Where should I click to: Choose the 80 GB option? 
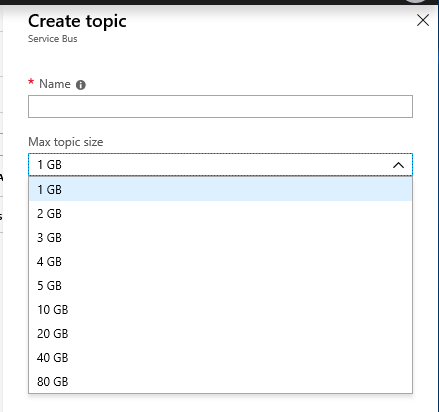coord(220,381)
